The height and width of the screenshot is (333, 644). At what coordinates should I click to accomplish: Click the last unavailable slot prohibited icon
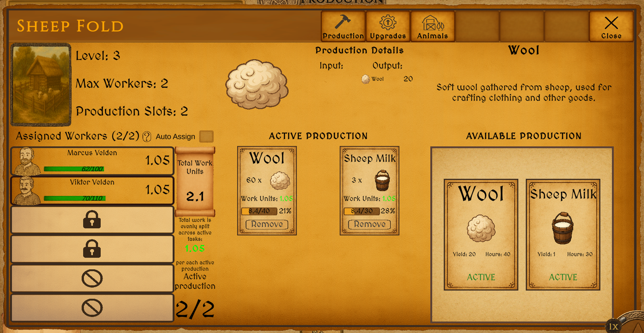coord(92,308)
